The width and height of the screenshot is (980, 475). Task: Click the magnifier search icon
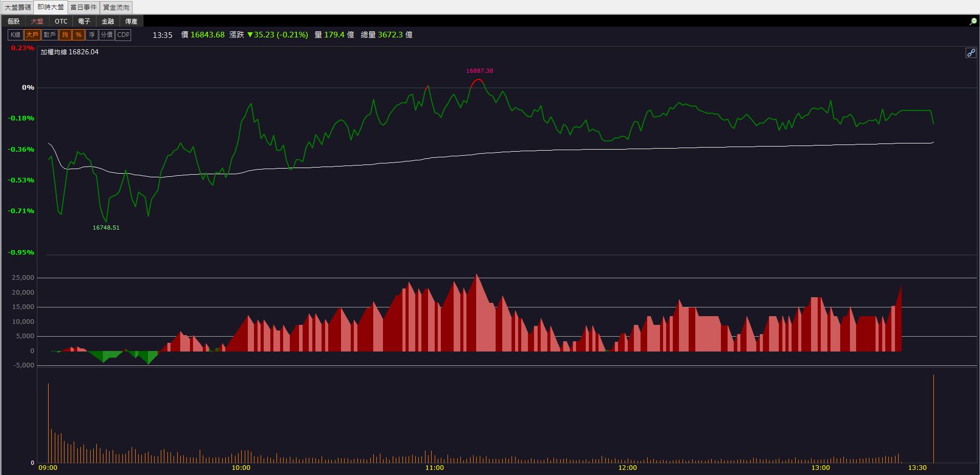click(973, 22)
